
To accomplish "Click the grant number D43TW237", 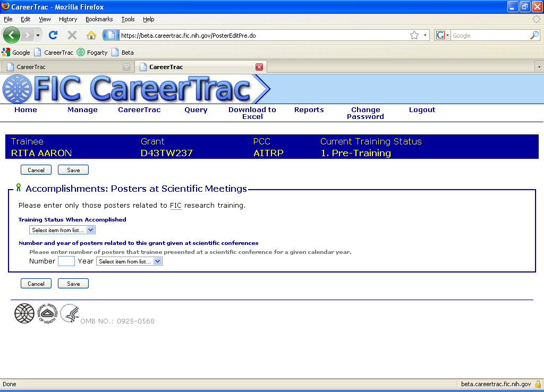I will 166,153.
